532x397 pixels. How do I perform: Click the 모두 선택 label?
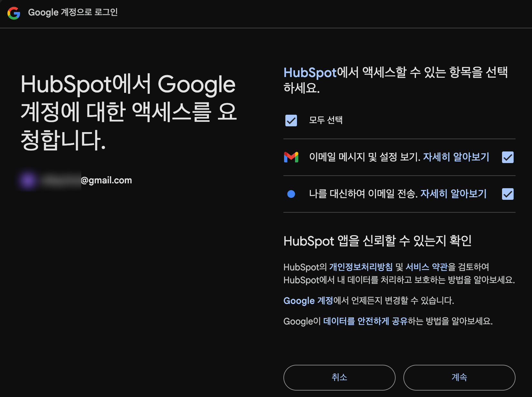click(x=326, y=121)
